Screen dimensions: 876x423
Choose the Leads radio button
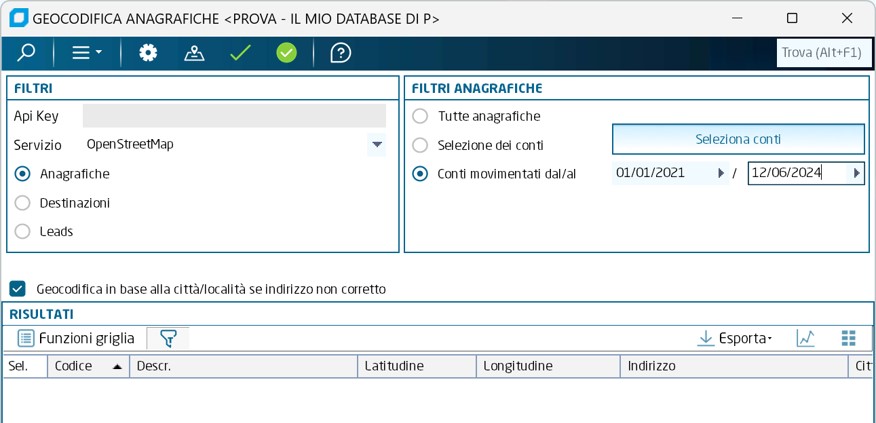(23, 231)
